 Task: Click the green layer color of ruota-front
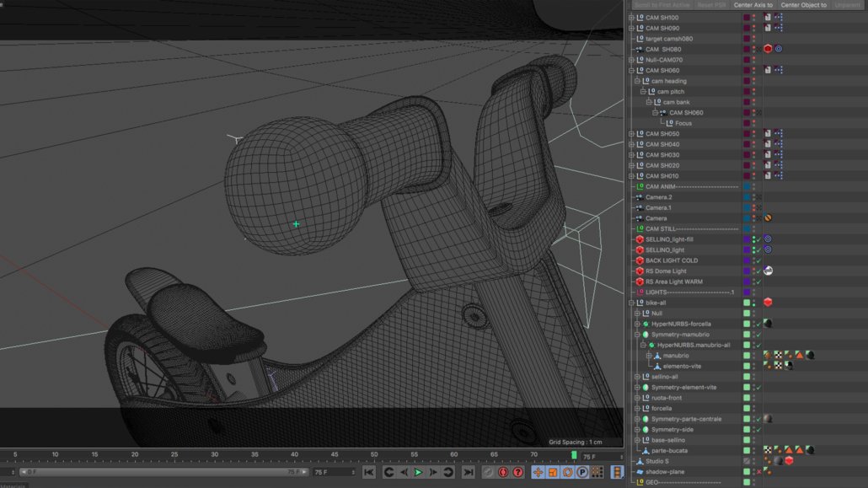[746, 398]
